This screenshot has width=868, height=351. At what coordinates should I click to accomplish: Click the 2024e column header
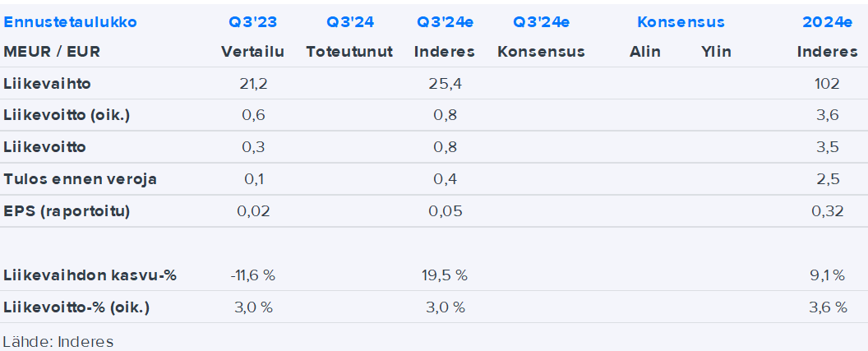click(x=827, y=22)
